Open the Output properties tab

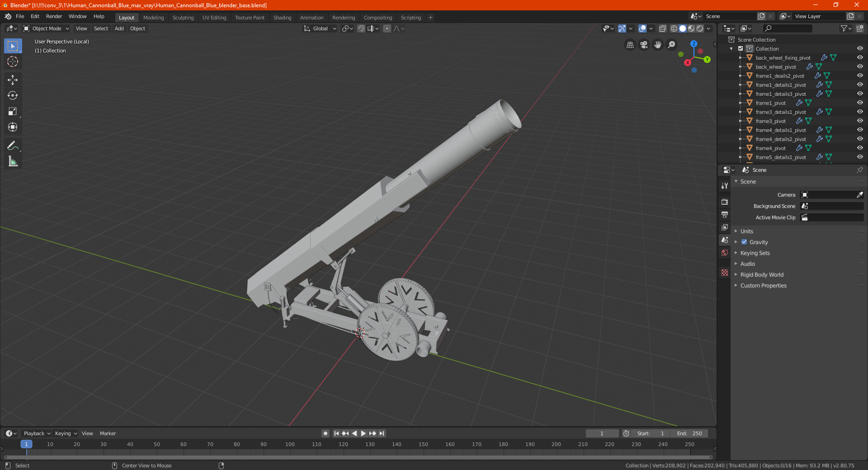725,214
